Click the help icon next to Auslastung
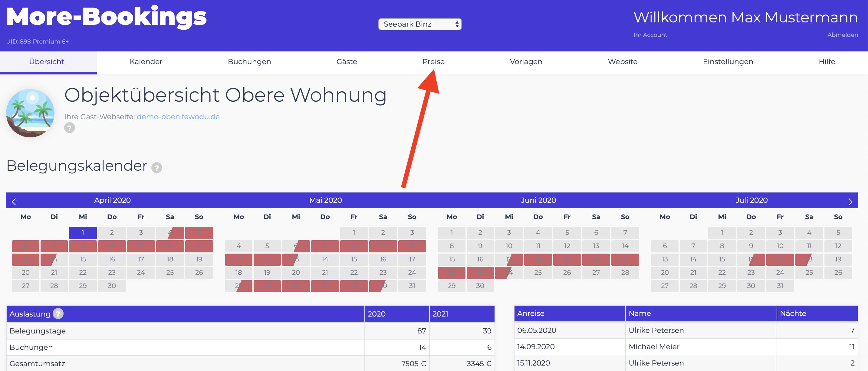This screenshot has height=371, width=868. click(x=58, y=314)
